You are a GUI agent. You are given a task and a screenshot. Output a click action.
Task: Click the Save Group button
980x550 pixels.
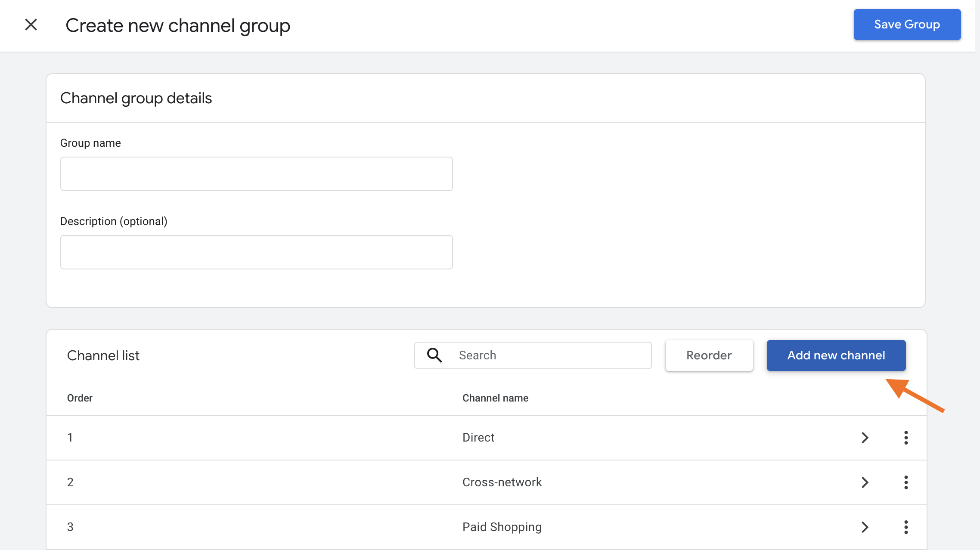click(907, 25)
